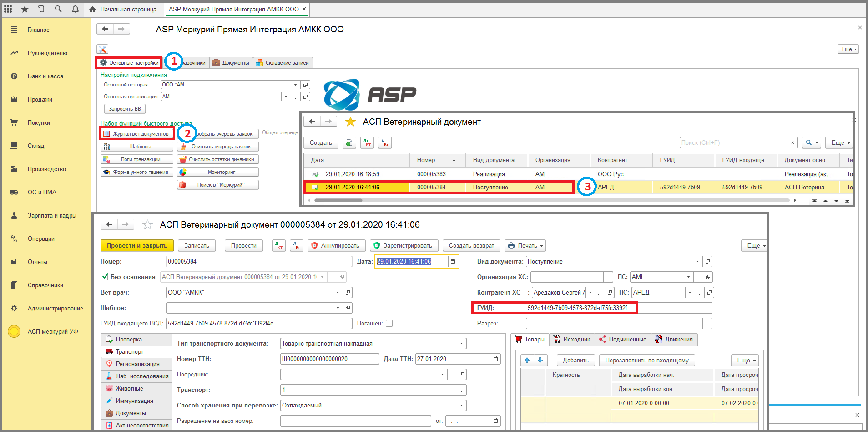The width and height of the screenshot is (868, 432).
Task: Click search field in document list
Action: (734, 142)
